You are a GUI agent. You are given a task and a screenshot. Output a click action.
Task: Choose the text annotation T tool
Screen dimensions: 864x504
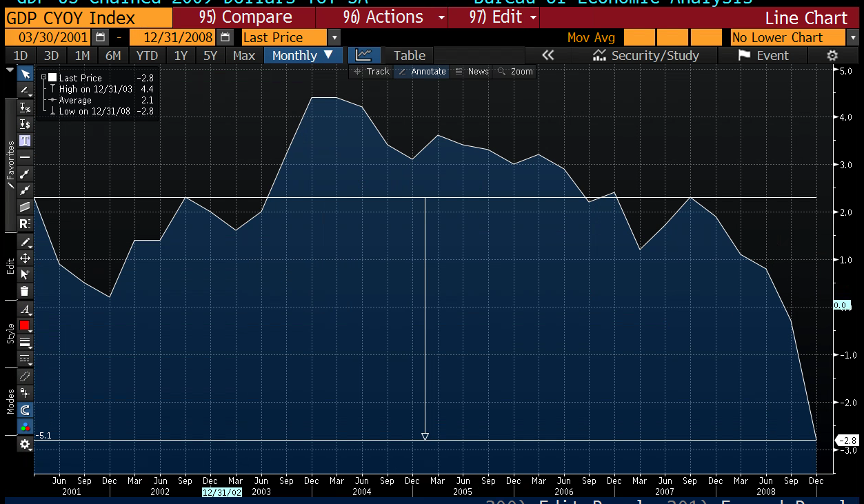[25, 141]
